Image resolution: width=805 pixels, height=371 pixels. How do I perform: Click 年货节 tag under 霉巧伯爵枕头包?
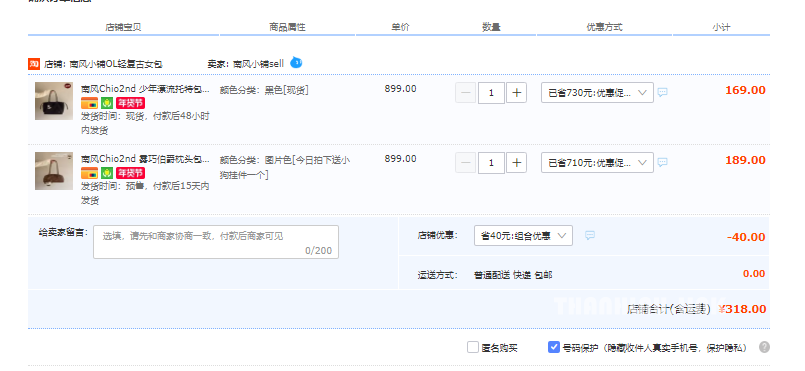[130, 173]
